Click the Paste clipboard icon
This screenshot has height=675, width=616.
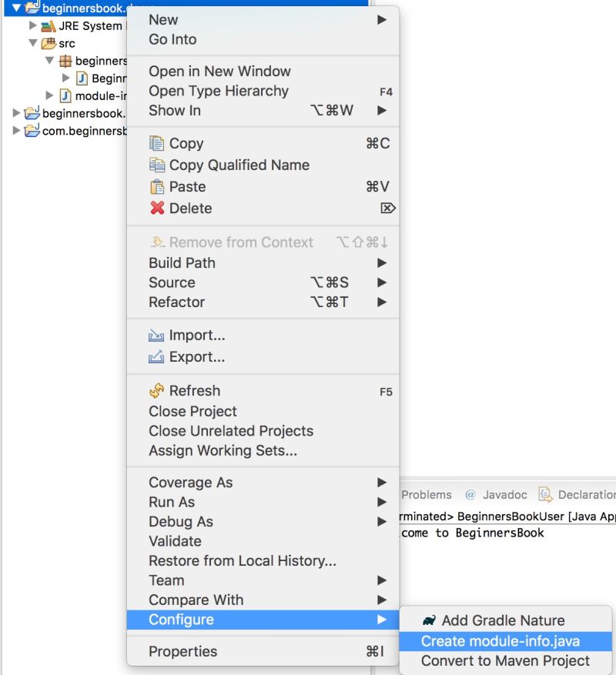click(159, 186)
